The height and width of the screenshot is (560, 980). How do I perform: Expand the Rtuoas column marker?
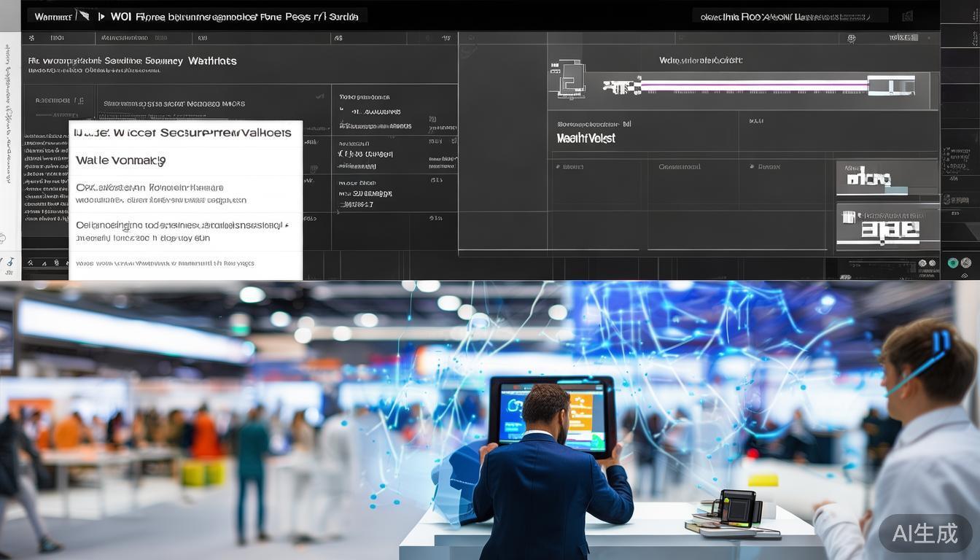(753, 167)
